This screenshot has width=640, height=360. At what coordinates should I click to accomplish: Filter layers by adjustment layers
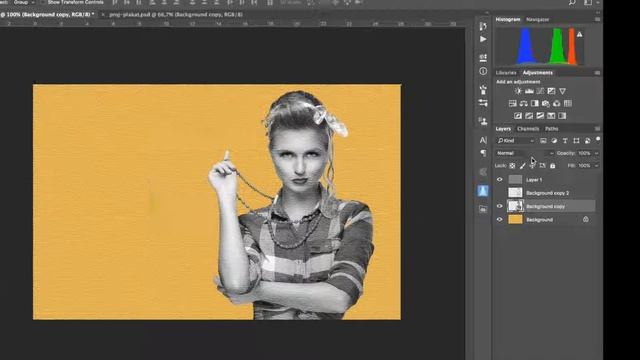click(554, 141)
